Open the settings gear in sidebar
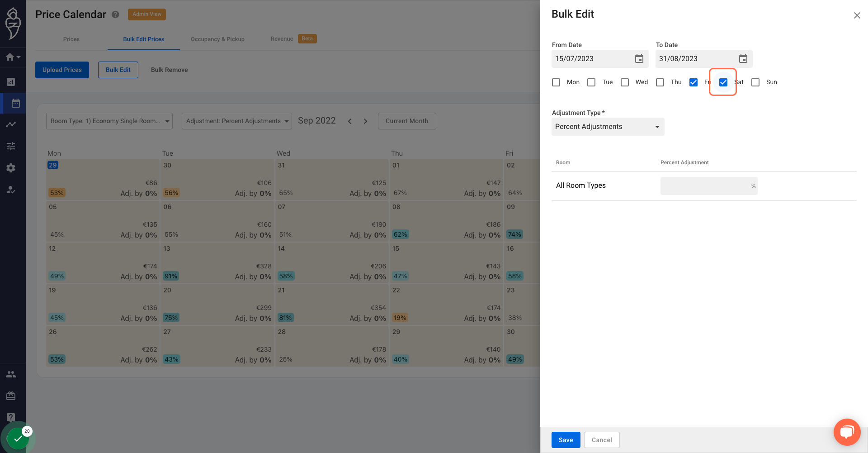This screenshot has width=868, height=453. coord(11,168)
